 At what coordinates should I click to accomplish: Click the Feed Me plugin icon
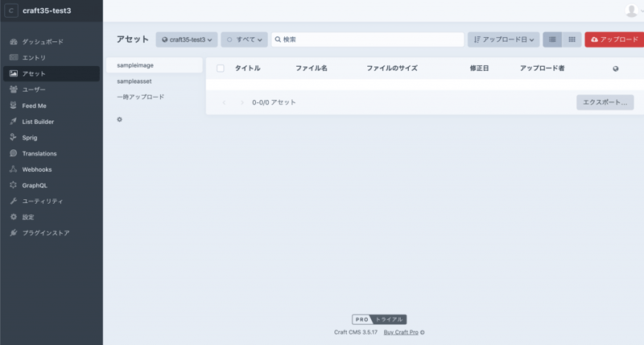(14, 106)
